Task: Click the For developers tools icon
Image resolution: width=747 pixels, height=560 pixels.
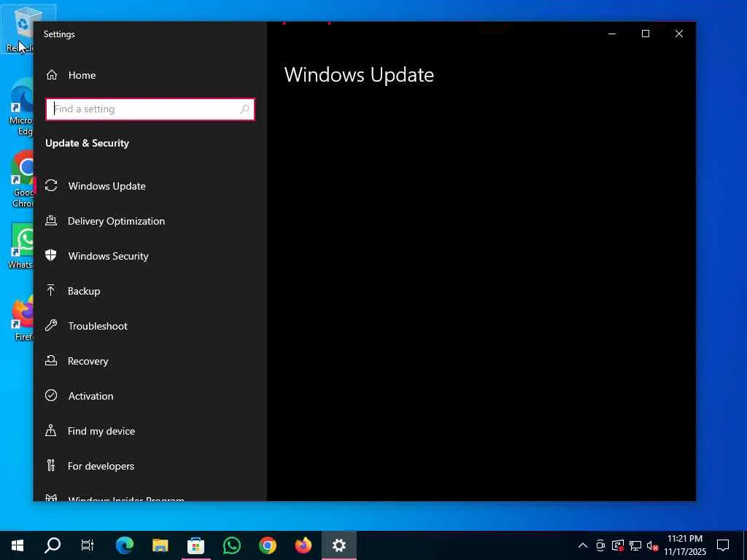Action: [x=51, y=465]
